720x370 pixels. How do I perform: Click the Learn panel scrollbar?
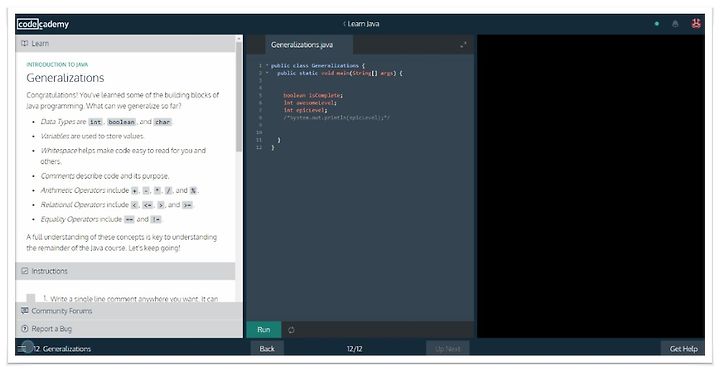(238, 96)
